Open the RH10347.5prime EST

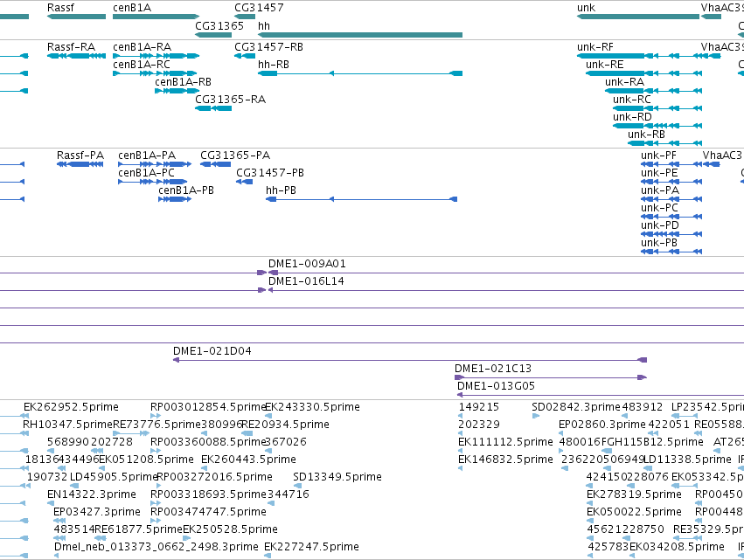click(x=24, y=433)
